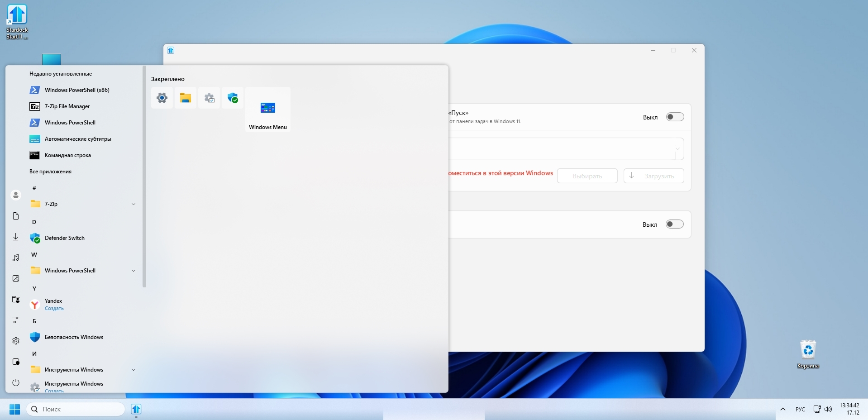868x420 pixels.
Task: Click the power button icon
Action: point(16,382)
